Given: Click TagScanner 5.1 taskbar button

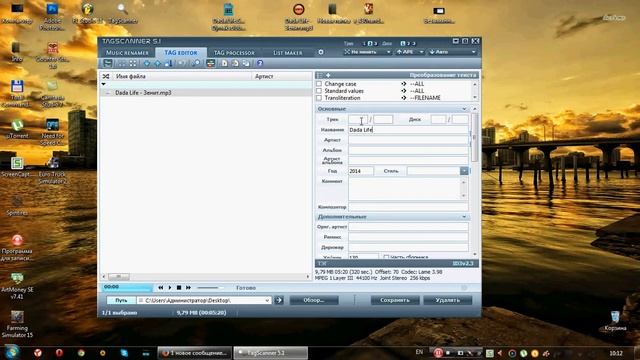Looking at the screenshot, I should click(271, 353).
